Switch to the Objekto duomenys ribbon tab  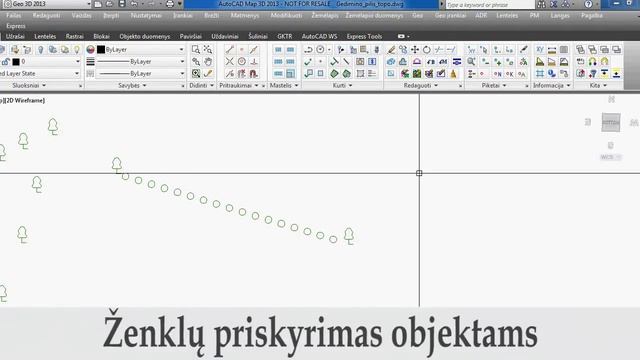click(144, 36)
